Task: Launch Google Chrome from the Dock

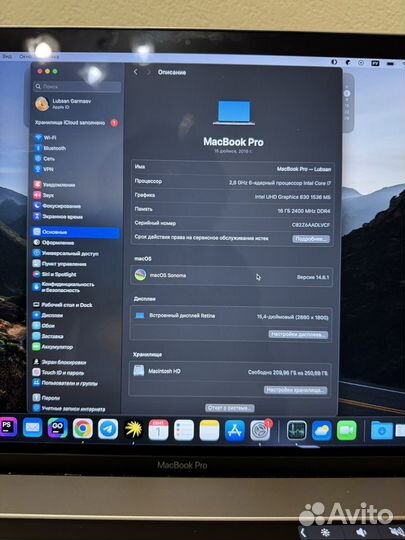Action: coord(83,429)
